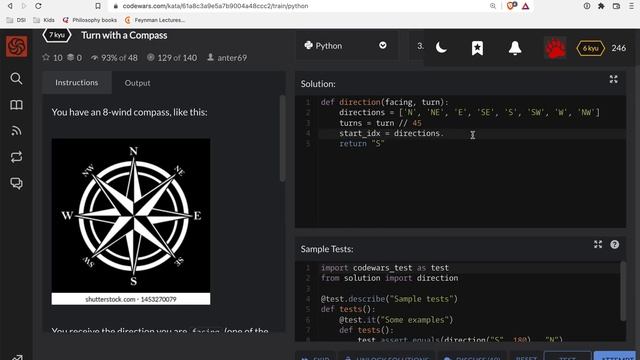Open the DSI bookmarks folder
Screen dimensions: 640x360
click(16, 20)
